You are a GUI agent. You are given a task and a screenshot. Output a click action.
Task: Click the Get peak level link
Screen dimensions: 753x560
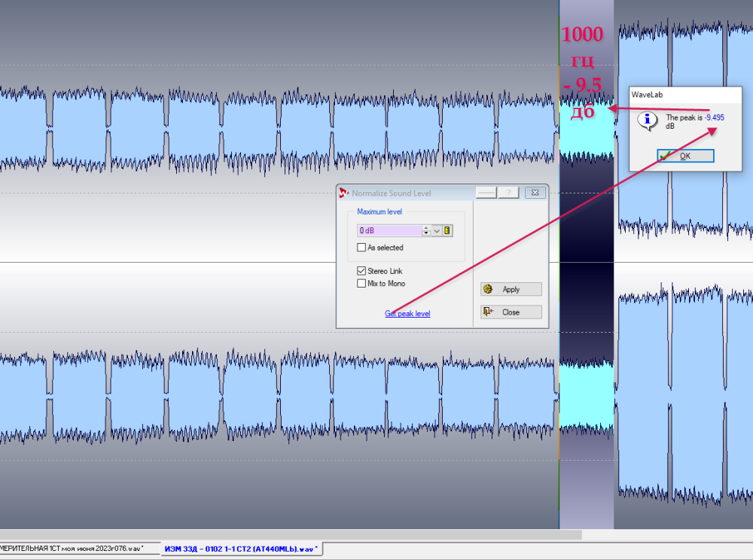point(407,314)
